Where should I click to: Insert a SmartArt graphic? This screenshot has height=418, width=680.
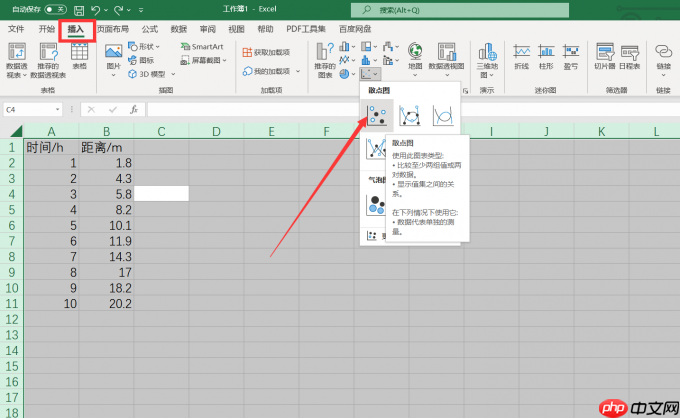tap(202, 46)
